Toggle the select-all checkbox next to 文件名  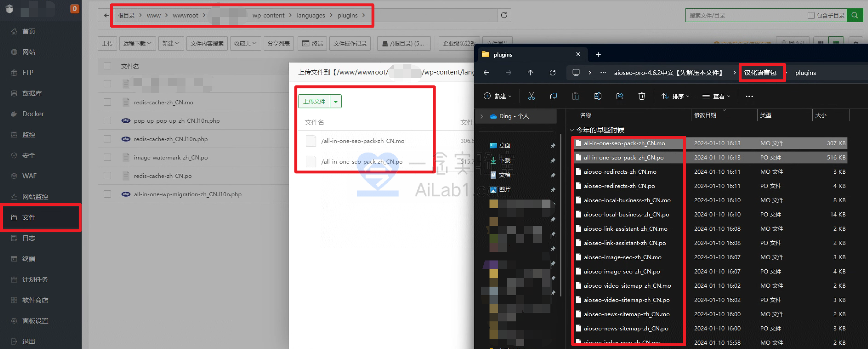(107, 66)
